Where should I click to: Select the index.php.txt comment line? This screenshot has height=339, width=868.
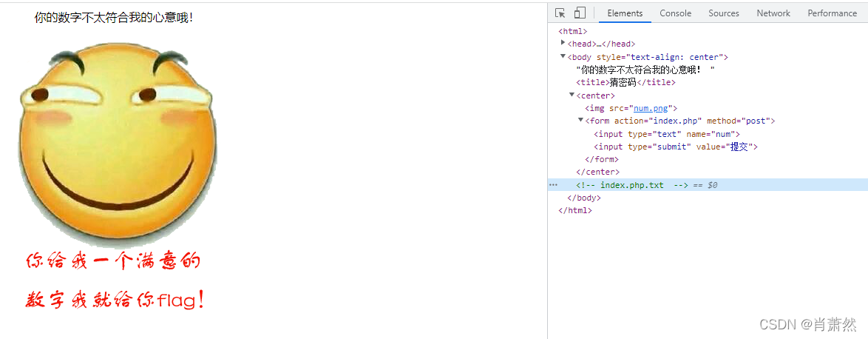pos(708,184)
